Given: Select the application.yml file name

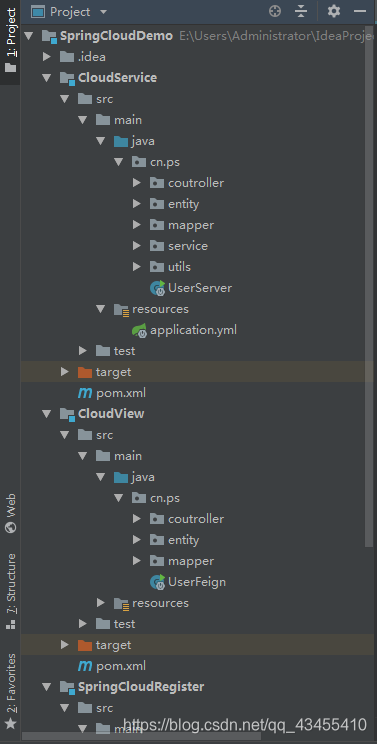Looking at the screenshot, I should 193,330.
